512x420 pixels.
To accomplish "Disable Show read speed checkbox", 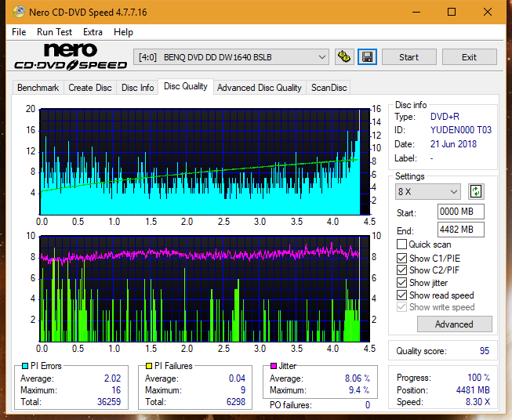I will [x=401, y=295].
